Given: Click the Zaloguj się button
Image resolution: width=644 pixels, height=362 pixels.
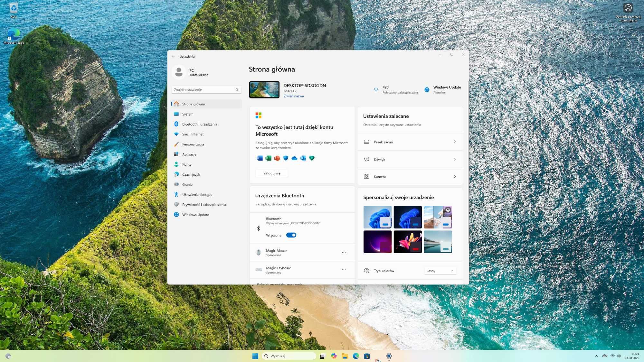Looking at the screenshot, I should (272, 173).
